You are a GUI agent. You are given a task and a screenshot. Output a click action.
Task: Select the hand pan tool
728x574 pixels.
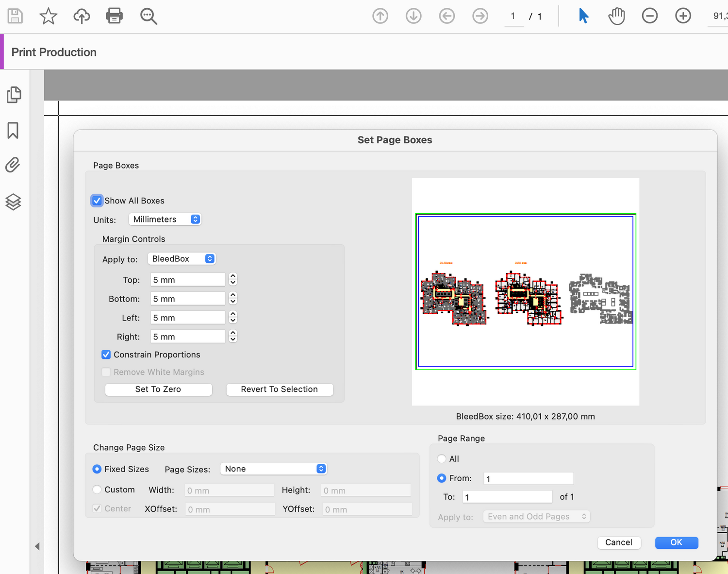pos(616,16)
